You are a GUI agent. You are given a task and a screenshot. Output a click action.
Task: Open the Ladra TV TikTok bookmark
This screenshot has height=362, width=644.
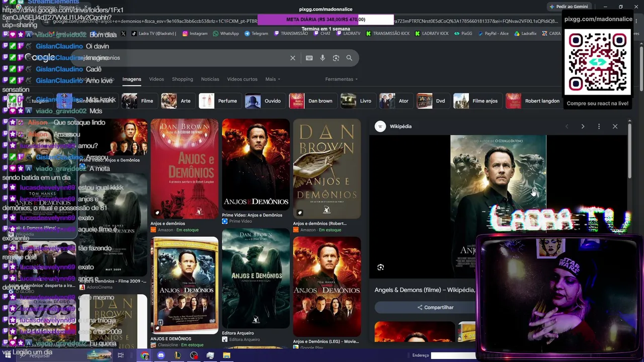coord(153,34)
